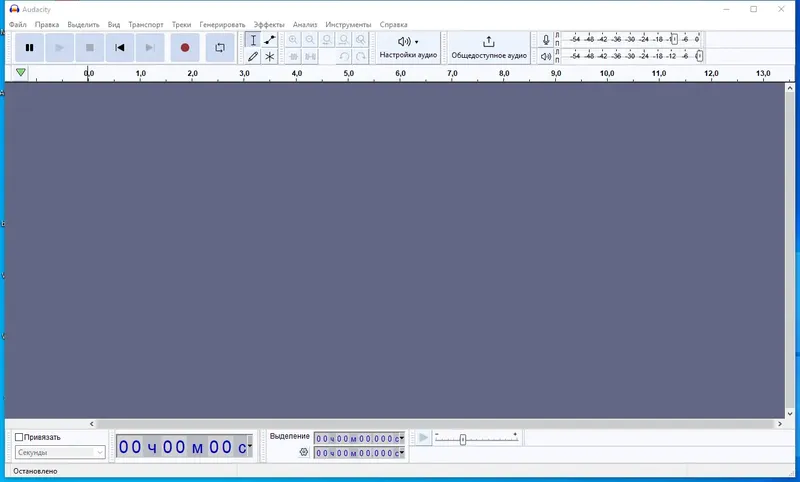Click the Выделение label text
Viewport: 800px width, 482px height.
[290, 437]
